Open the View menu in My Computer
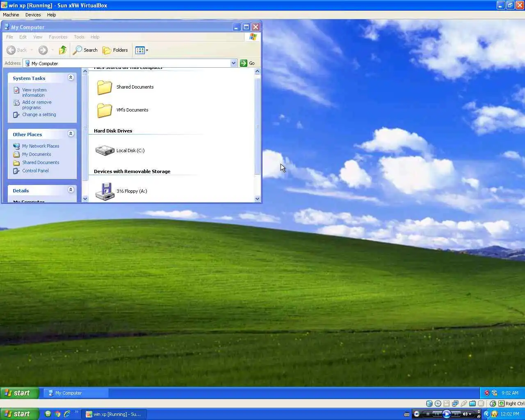This screenshot has width=525, height=420. [x=38, y=37]
